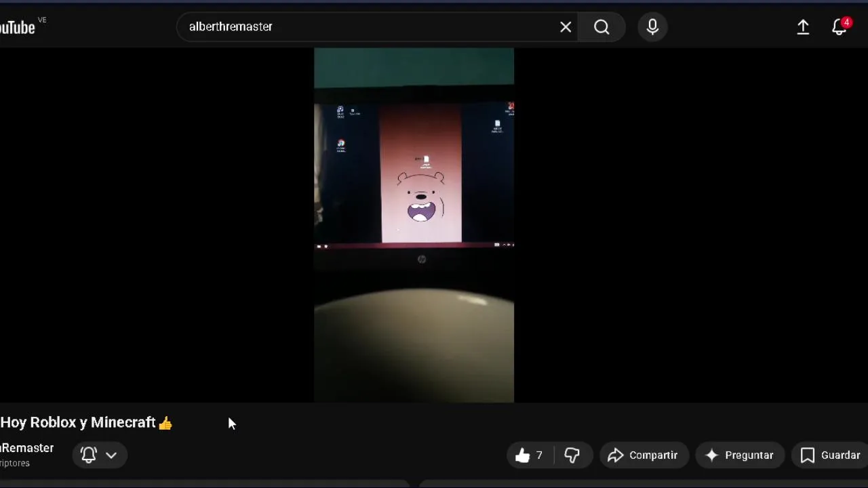Screen dimensions: 868x488
Task: Select title Hoy Roblox y Minecraft
Action: (x=86, y=422)
